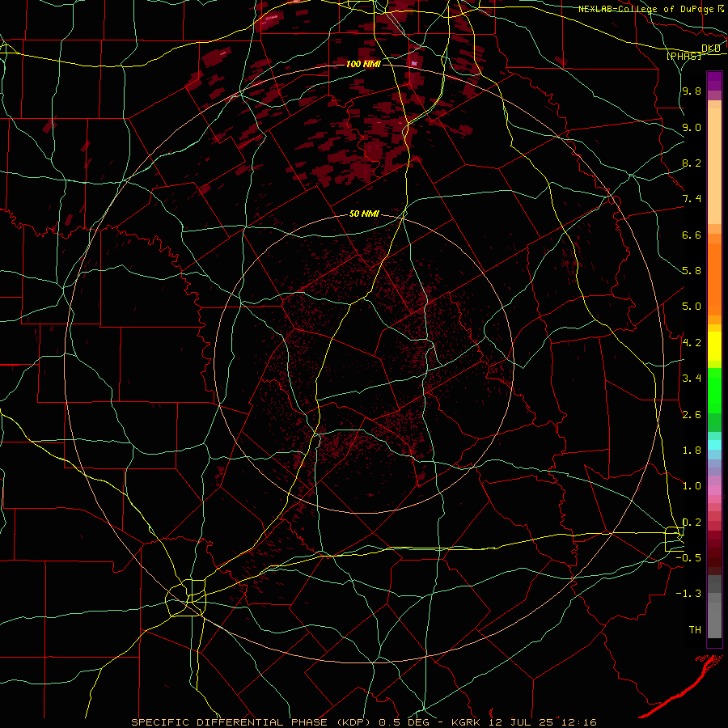The width and height of the screenshot is (728, 728).
Task: Select the 9.8 color scale value
Action: click(692, 91)
